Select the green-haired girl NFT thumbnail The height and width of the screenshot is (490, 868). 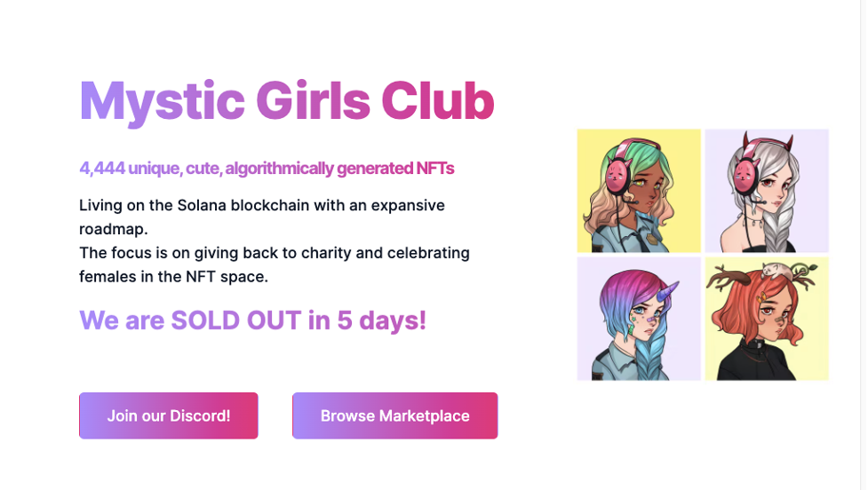pos(639,191)
